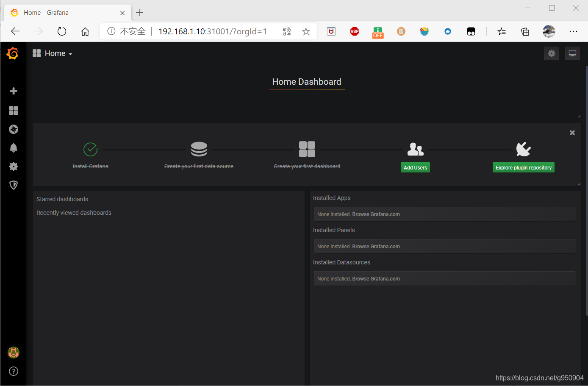
Task: Click the Explore plugin repository button
Action: click(x=524, y=167)
